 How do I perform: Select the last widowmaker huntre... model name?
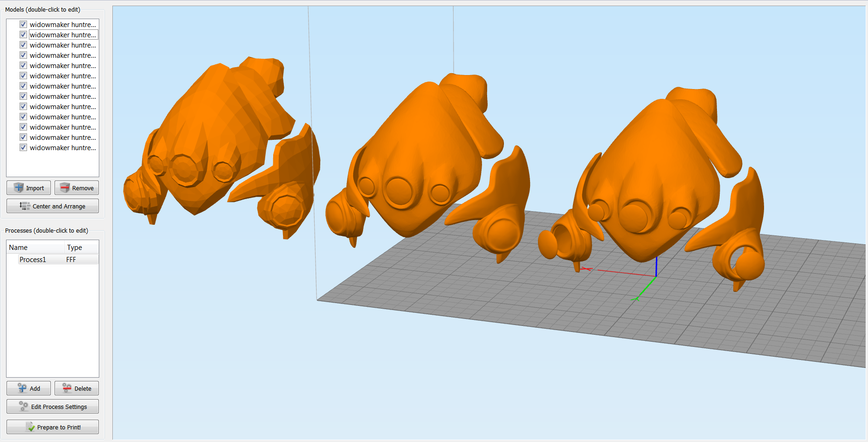[63, 148]
